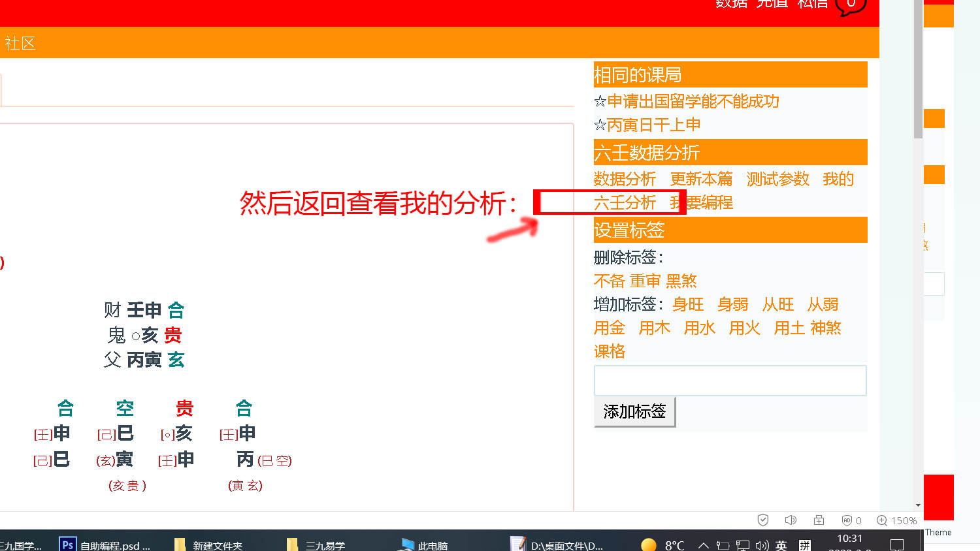Toggle the 拼 pinyin input mode
Image resolution: width=980 pixels, height=551 pixels.
click(x=805, y=545)
